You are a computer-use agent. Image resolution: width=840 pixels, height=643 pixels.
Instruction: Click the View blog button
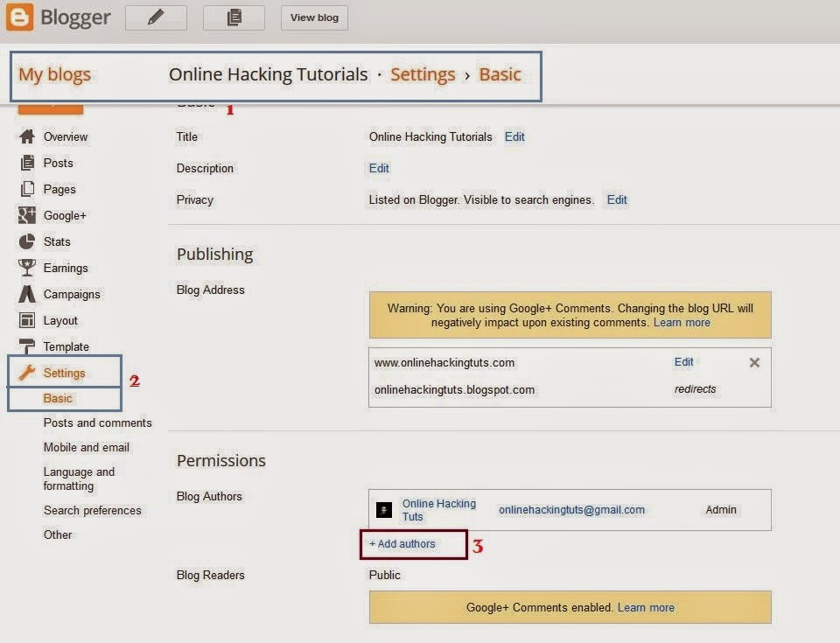(314, 17)
